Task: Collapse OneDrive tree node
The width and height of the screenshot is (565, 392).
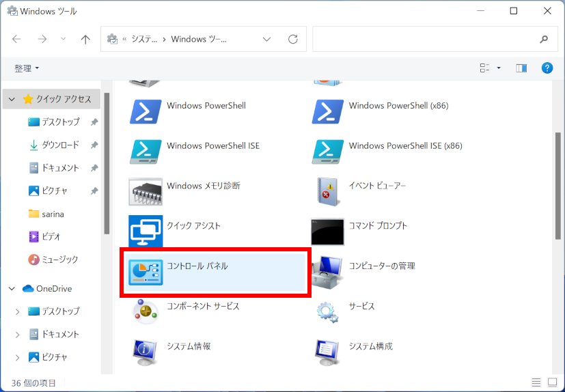Action: coord(12,289)
